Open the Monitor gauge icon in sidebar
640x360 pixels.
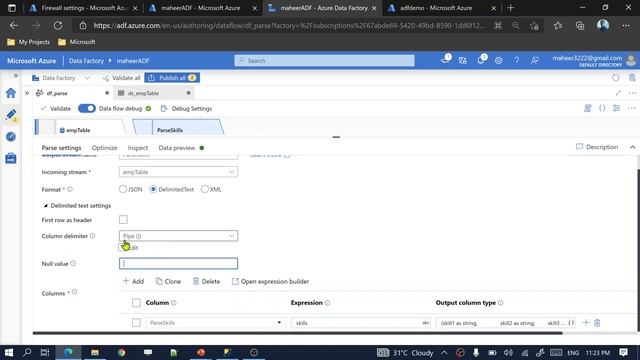[x=11, y=136]
